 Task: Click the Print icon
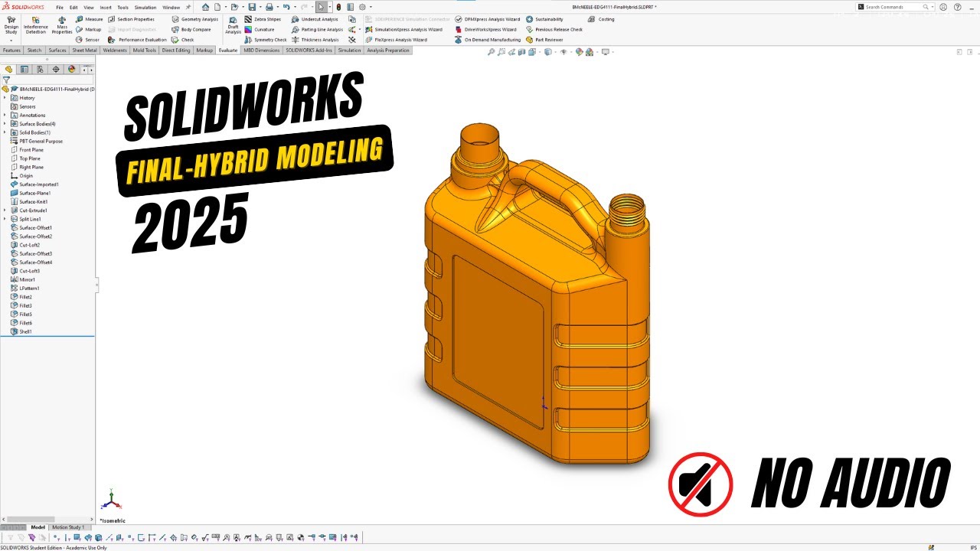tap(269, 7)
